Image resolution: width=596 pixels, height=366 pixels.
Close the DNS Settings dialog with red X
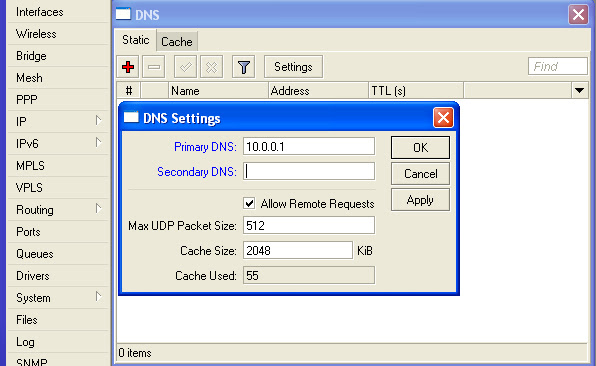coord(443,117)
